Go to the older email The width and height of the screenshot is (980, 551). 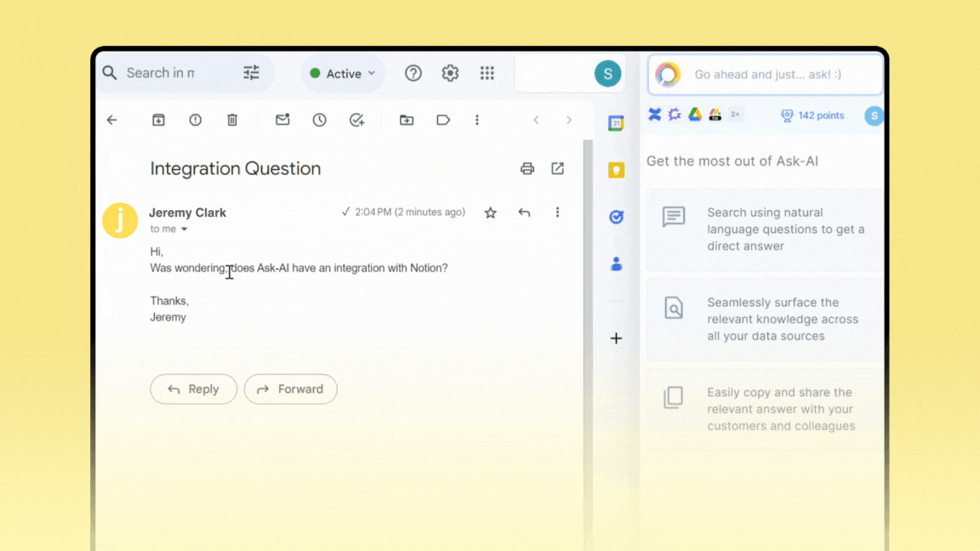tap(569, 120)
